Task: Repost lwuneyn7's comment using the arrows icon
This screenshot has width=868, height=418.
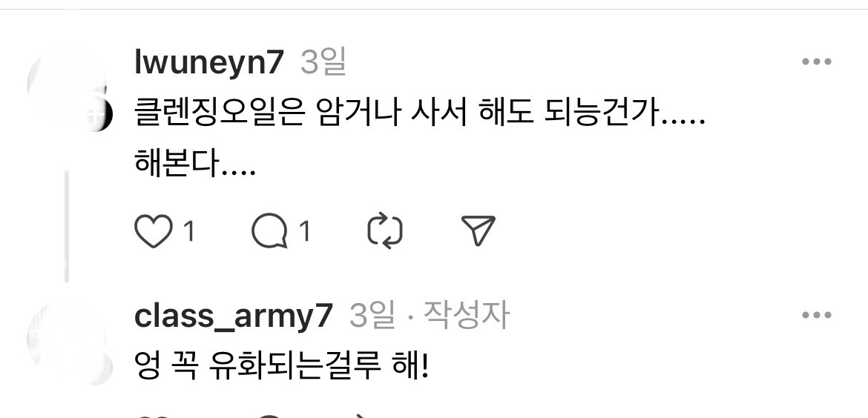Action: pos(385,231)
